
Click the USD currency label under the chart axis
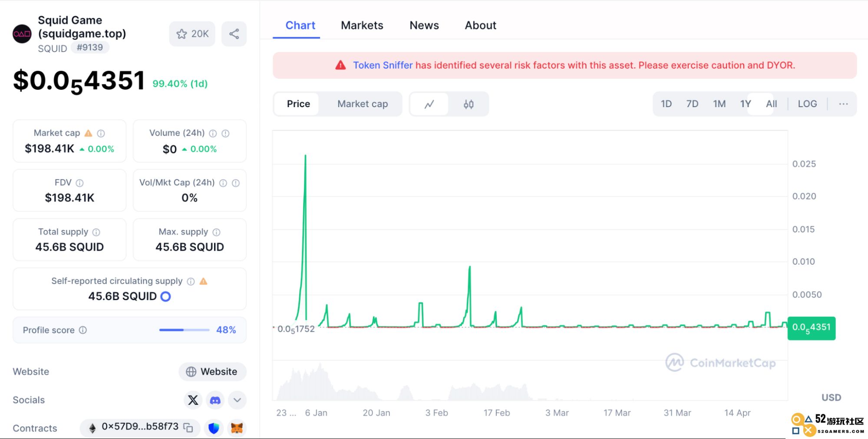tap(831, 398)
